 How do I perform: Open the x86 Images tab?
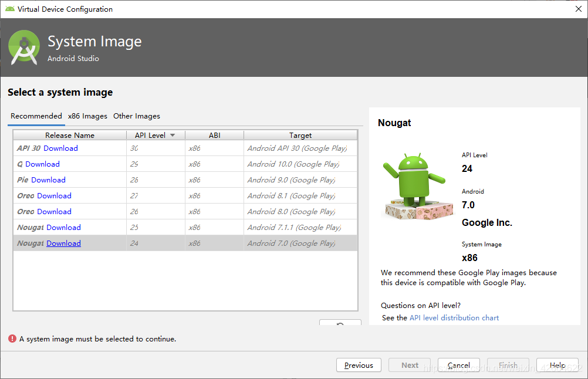coord(87,116)
